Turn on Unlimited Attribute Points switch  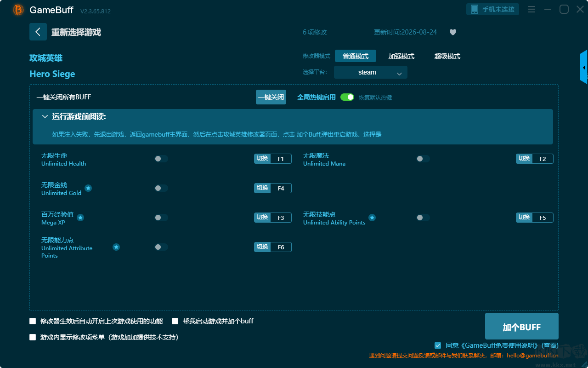(x=161, y=247)
